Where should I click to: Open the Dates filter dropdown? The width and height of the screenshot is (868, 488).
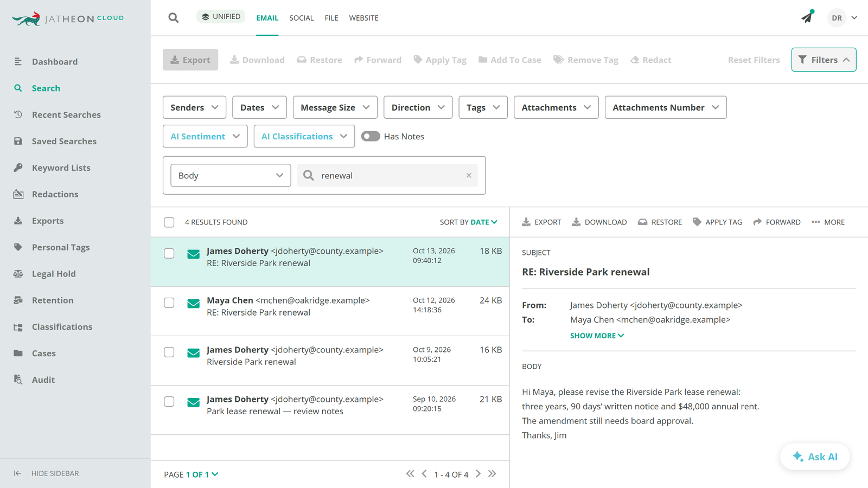(x=260, y=107)
